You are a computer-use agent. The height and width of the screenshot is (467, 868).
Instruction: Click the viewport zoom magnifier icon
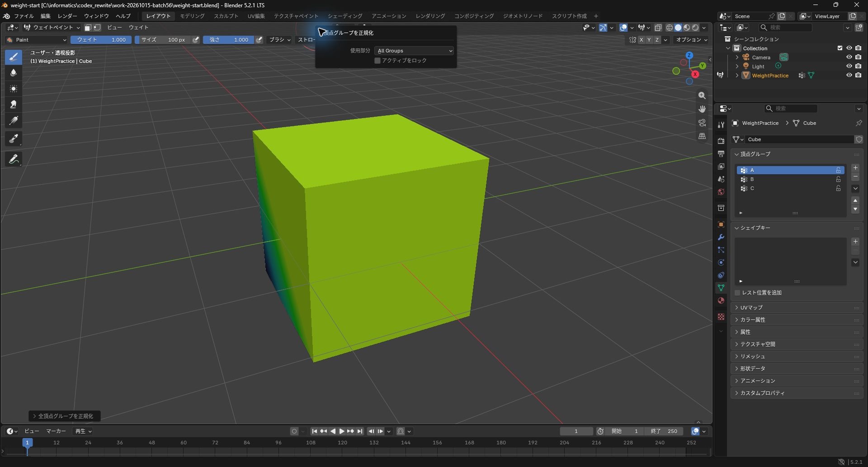tap(702, 95)
